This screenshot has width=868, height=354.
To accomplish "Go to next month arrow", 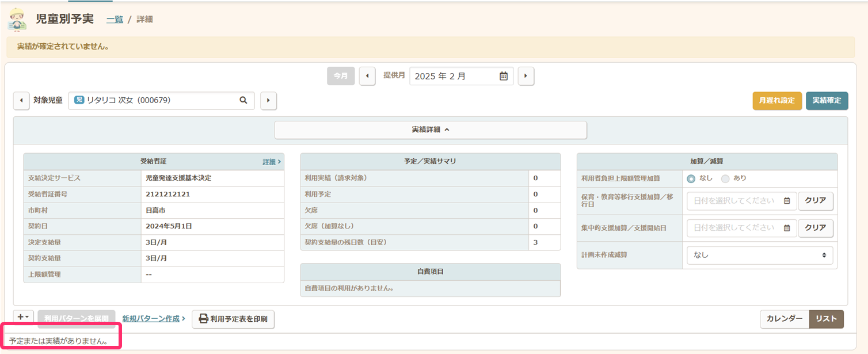I will pyautogui.click(x=526, y=76).
